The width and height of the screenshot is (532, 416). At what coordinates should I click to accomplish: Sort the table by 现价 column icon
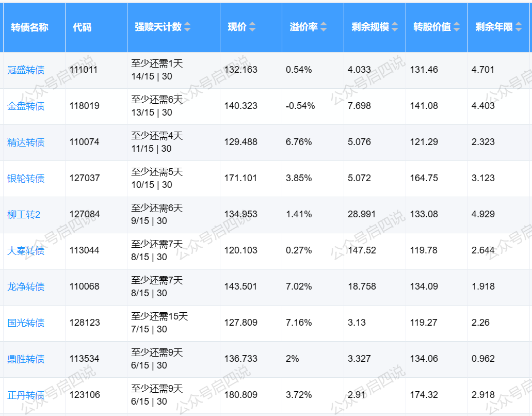(x=252, y=27)
